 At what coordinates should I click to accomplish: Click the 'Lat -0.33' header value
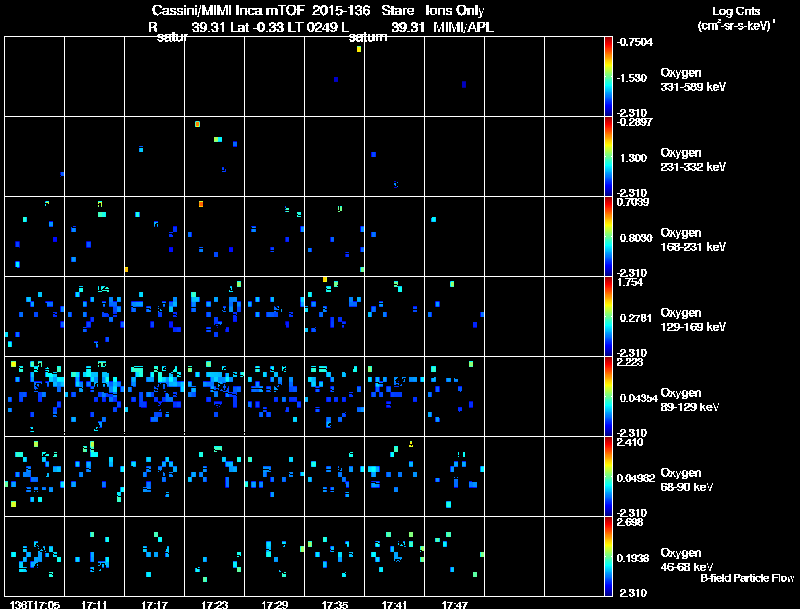click(257, 27)
